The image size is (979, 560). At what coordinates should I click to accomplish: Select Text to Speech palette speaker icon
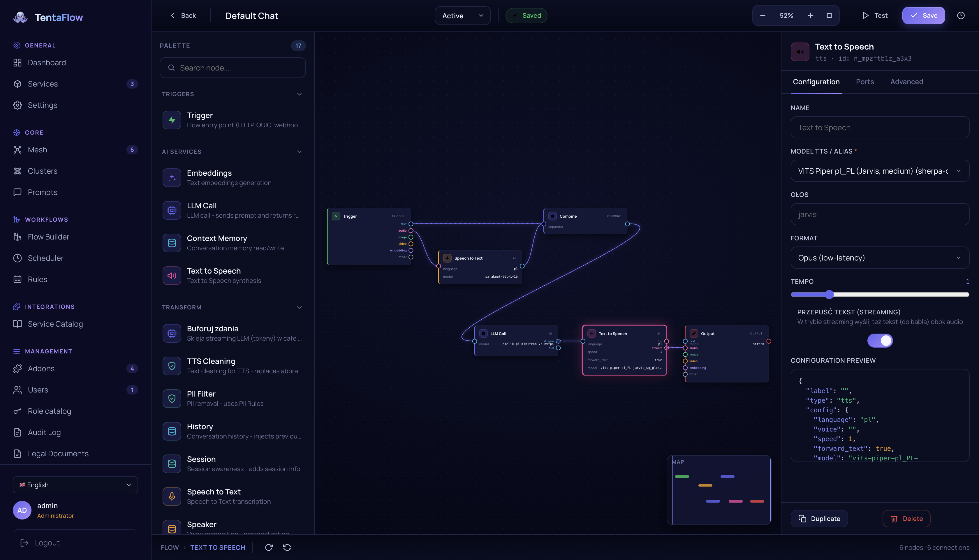pyautogui.click(x=172, y=276)
